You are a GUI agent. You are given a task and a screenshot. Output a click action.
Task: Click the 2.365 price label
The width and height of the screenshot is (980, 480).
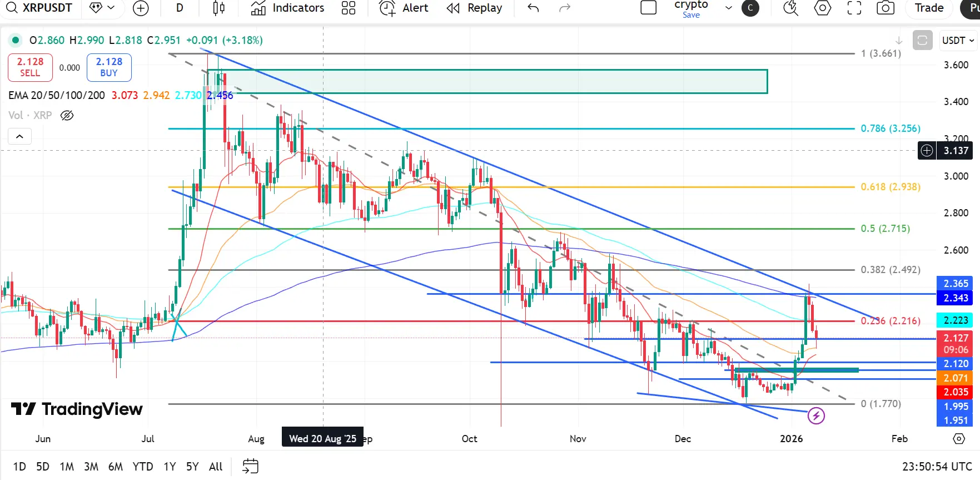point(956,284)
